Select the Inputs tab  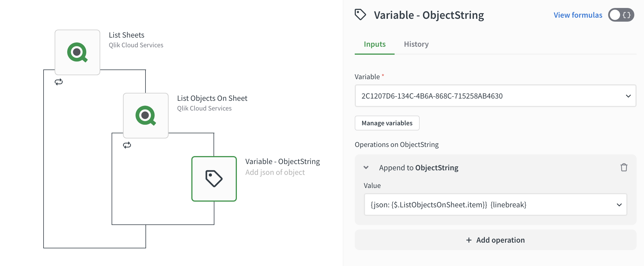click(374, 44)
